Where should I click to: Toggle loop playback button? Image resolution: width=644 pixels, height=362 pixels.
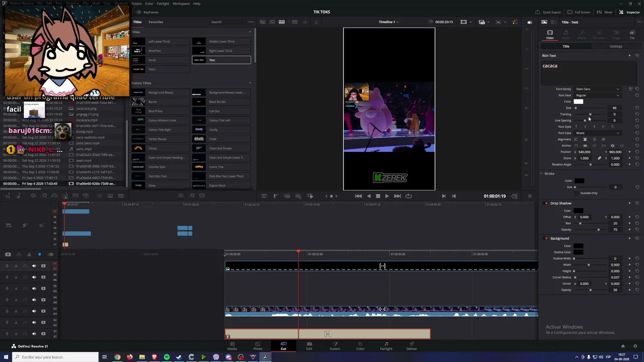pyautogui.click(x=409, y=196)
